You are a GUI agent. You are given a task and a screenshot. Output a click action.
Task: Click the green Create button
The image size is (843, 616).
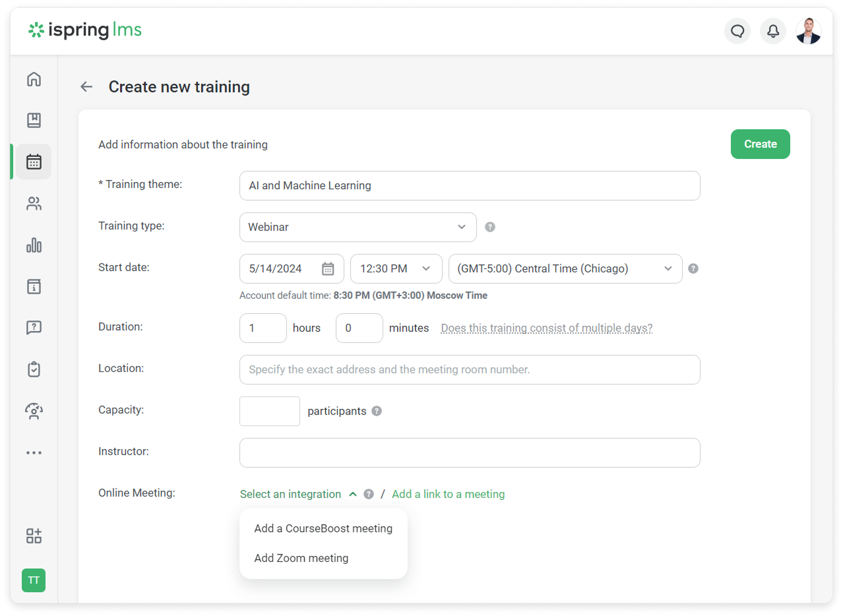coord(760,144)
